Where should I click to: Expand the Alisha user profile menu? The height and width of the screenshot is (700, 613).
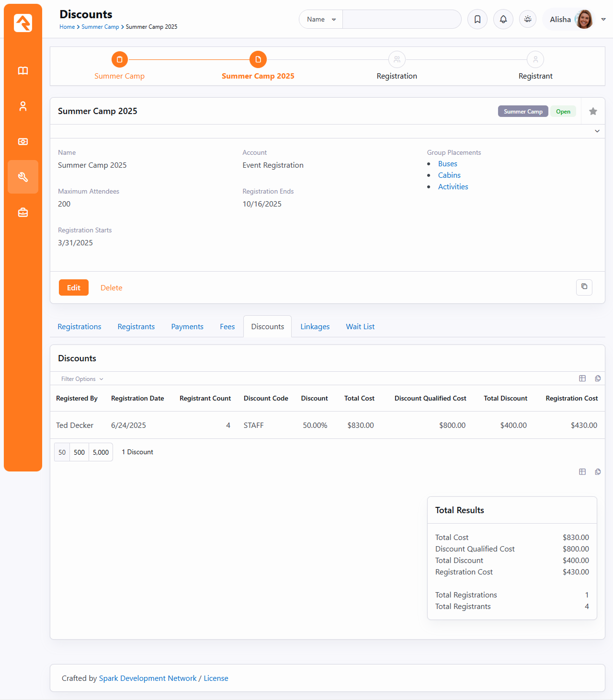tap(603, 19)
